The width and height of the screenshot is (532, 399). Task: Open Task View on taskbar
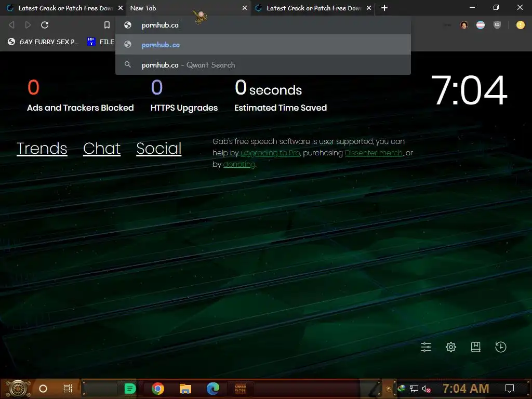click(68, 389)
